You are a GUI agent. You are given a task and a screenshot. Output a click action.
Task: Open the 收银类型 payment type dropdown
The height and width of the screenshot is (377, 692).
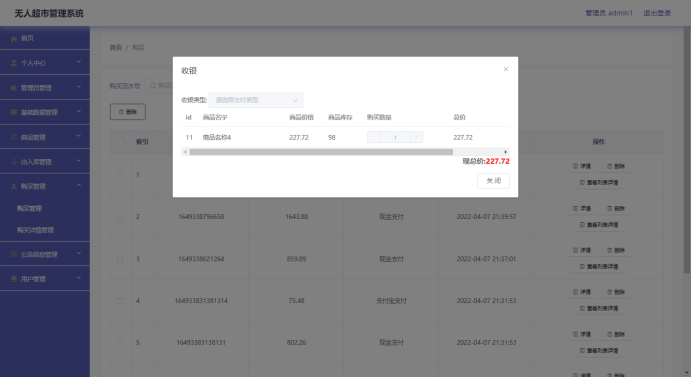point(256,100)
